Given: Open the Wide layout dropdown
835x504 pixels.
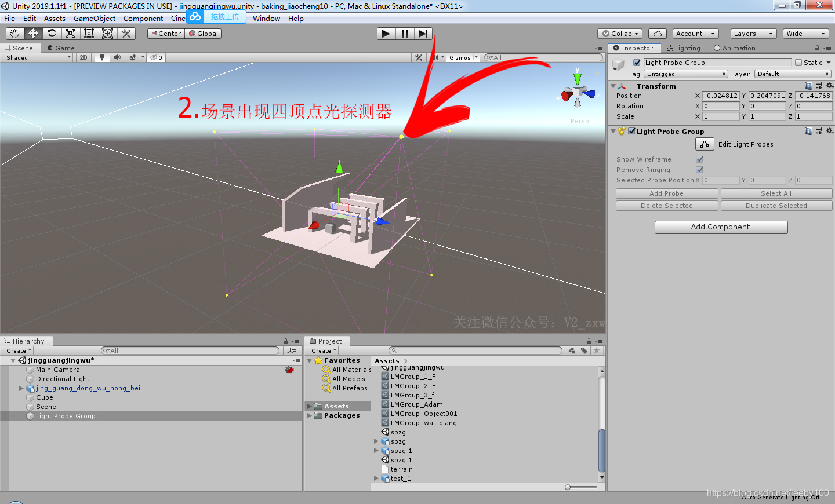Looking at the screenshot, I should 805,34.
